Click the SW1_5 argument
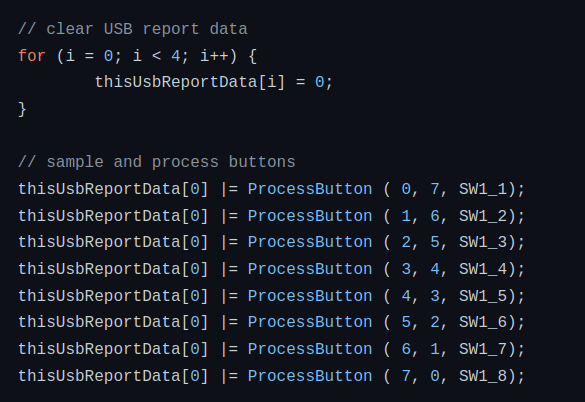Image resolution: width=585 pixels, height=402 pixels. [483, 296]
